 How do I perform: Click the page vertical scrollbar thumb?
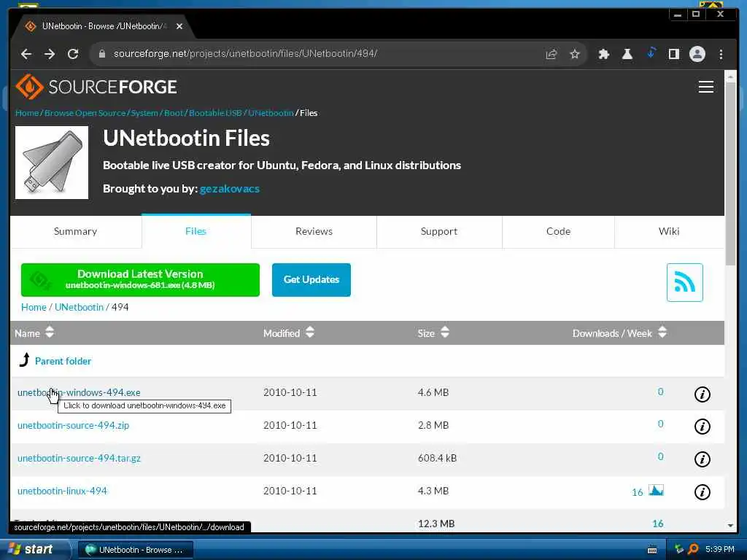pos(729,174)
